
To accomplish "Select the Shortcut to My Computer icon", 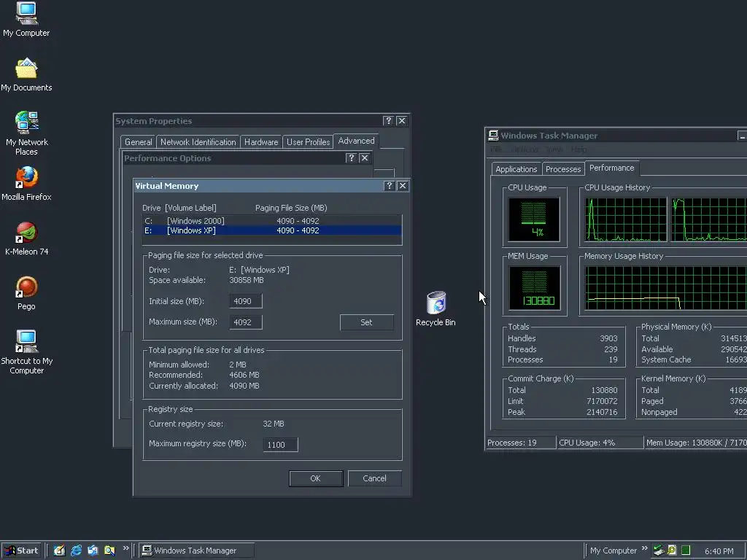I will tap(27, 352).
